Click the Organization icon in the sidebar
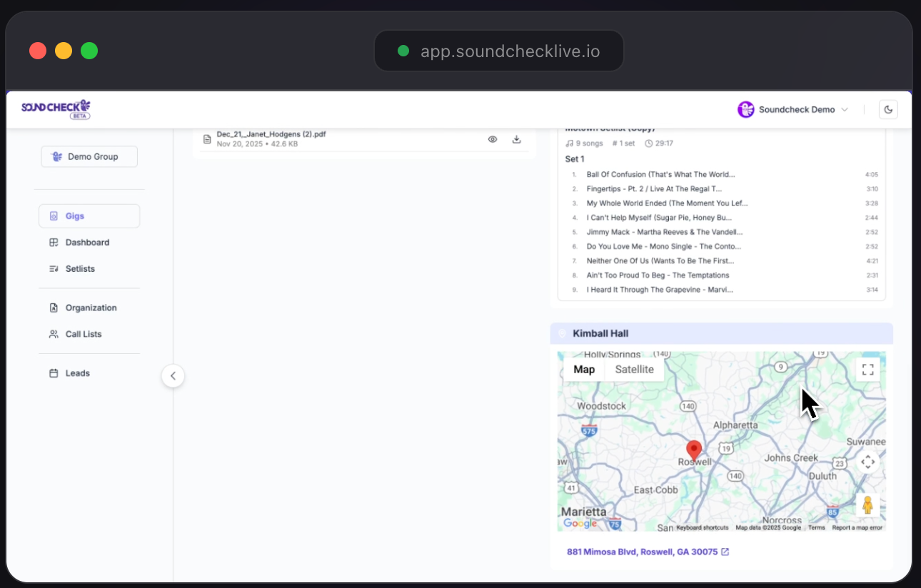 (54, 308)
